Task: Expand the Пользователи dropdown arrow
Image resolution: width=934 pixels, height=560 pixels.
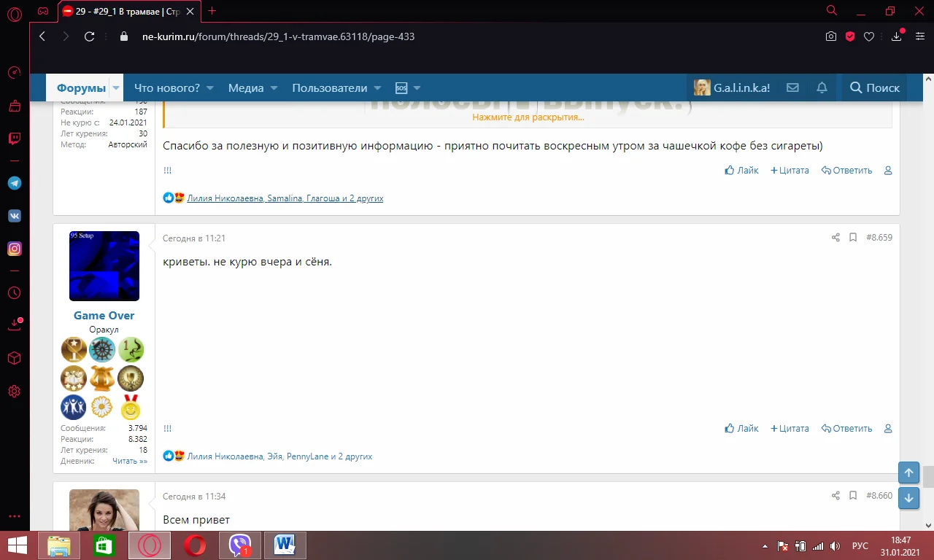Action: click(378, 88)
